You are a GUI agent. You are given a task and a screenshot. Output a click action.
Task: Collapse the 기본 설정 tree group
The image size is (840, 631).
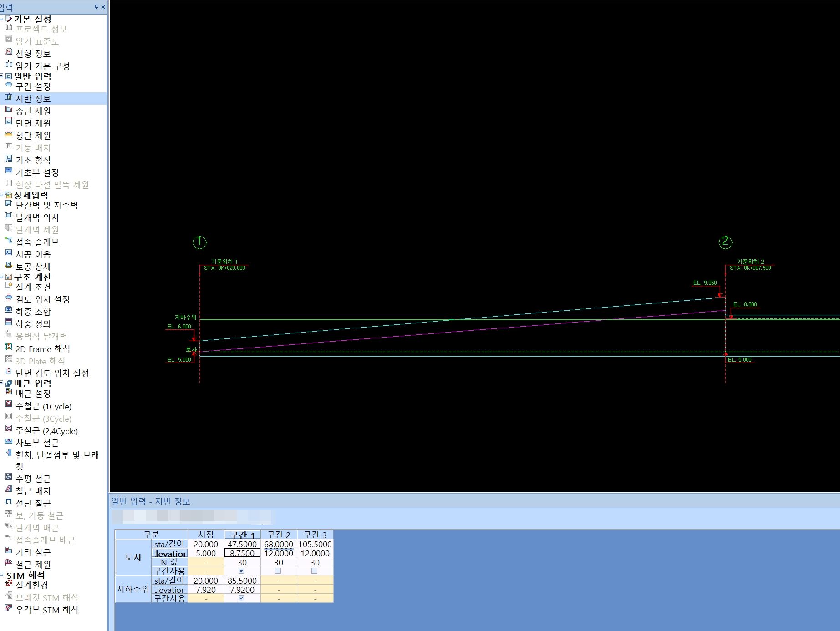pyautogui.click(x=2, y=19)
